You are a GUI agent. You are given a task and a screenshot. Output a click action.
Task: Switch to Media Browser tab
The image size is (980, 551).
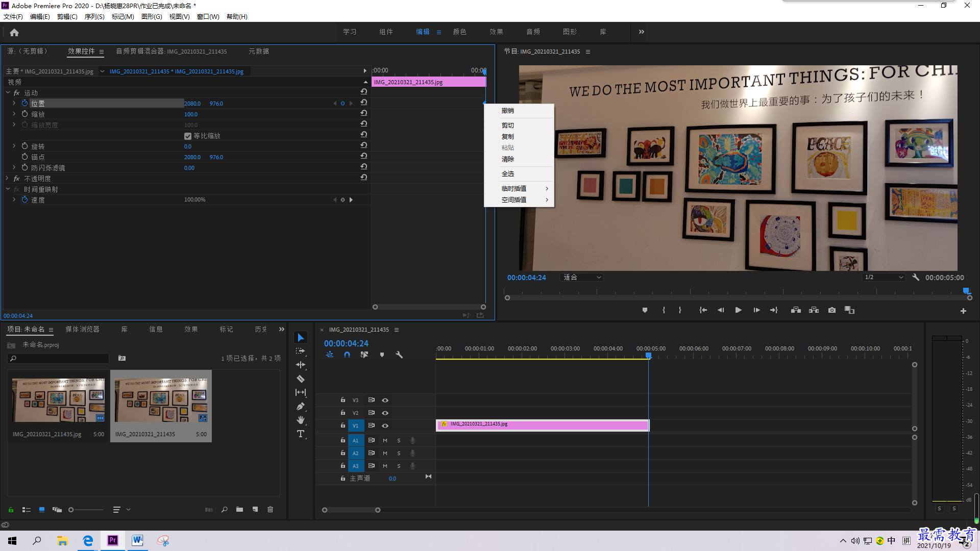click(82, 329)
